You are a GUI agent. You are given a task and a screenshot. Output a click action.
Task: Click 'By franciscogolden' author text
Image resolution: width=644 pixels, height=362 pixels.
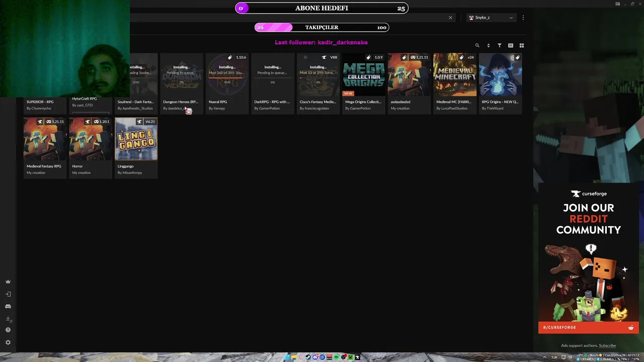(x=314, y=109)
